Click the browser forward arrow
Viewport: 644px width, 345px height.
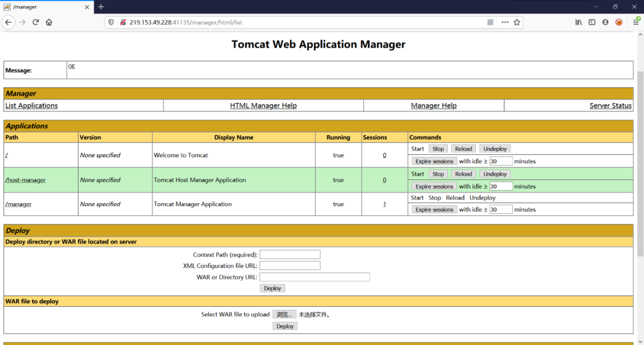22,22
